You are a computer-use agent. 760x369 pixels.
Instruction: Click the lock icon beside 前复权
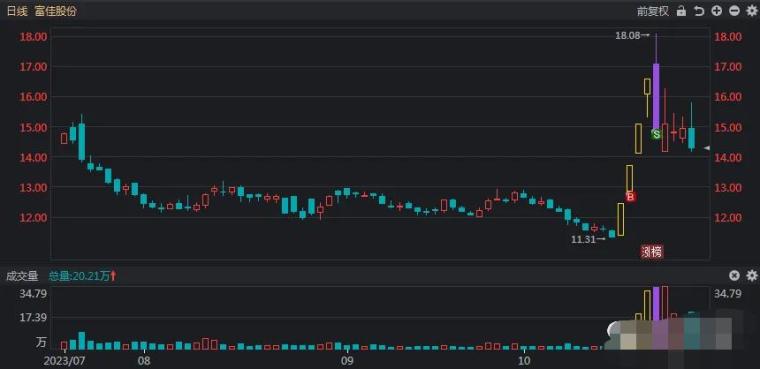(681, 11)
